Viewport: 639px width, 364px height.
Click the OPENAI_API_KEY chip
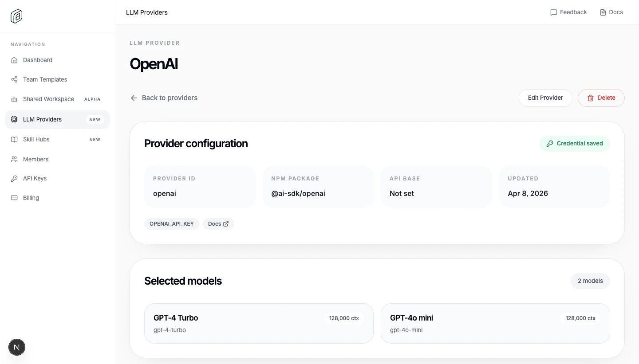[x=171, y=223]
